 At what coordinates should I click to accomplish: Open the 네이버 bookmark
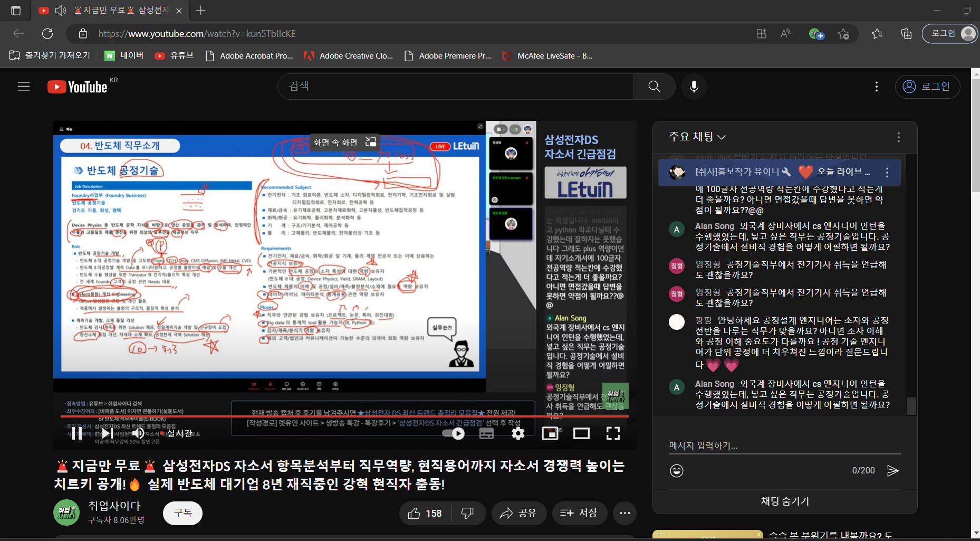pos(124,55)
